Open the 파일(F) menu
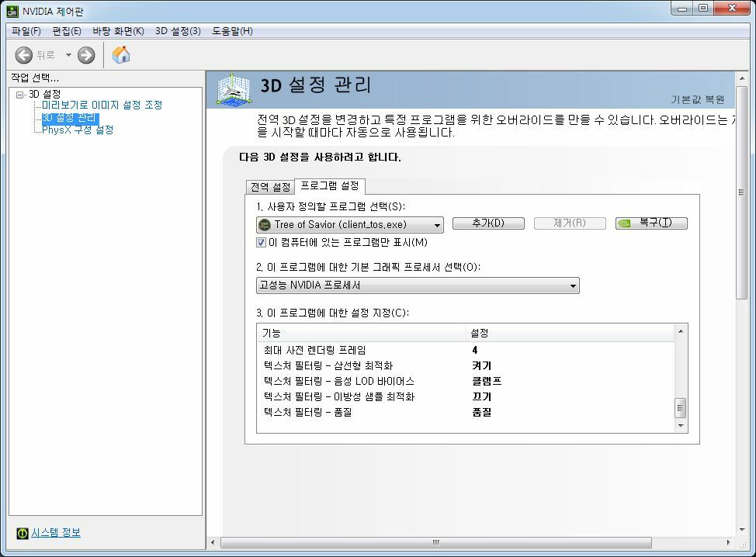756x557 pixels. coord(26,31)
